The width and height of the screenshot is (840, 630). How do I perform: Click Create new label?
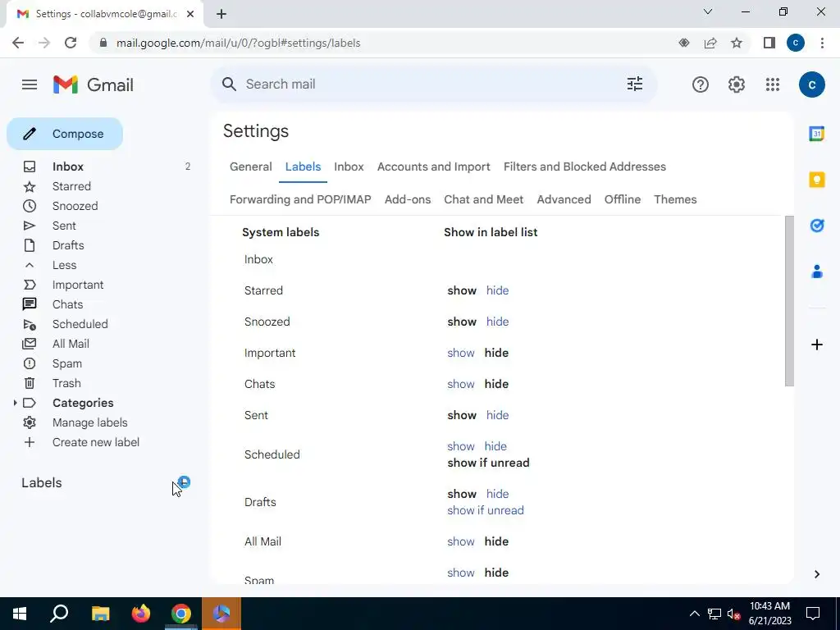click(96, 442)
